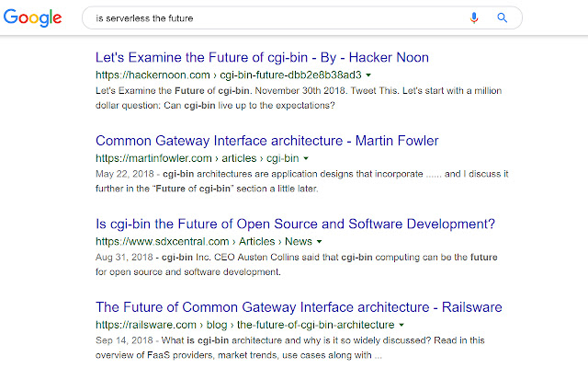This screenshot has height=368, width=588.
Task: Open 'Let's Examine the Future of cgi-bin' result
Action: point(262,57)
